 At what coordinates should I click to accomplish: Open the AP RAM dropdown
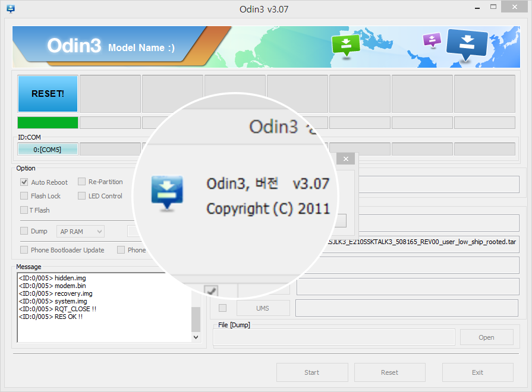[x=80, y=231]
